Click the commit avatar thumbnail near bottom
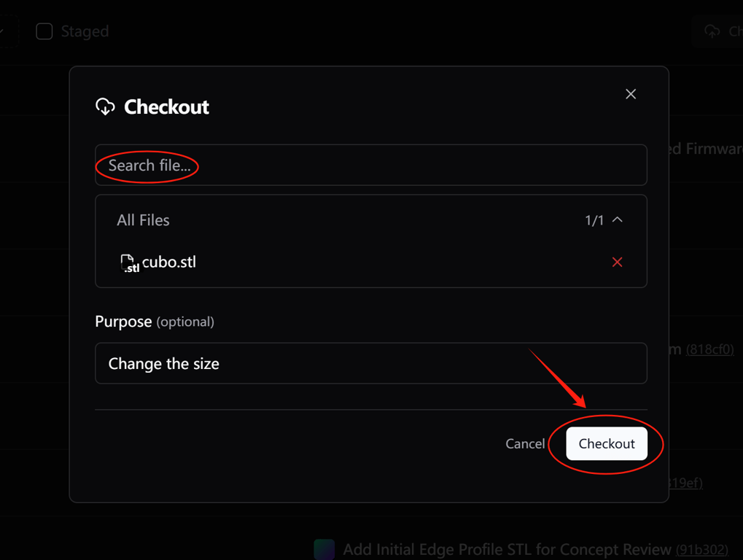 (x=324, y=549)
